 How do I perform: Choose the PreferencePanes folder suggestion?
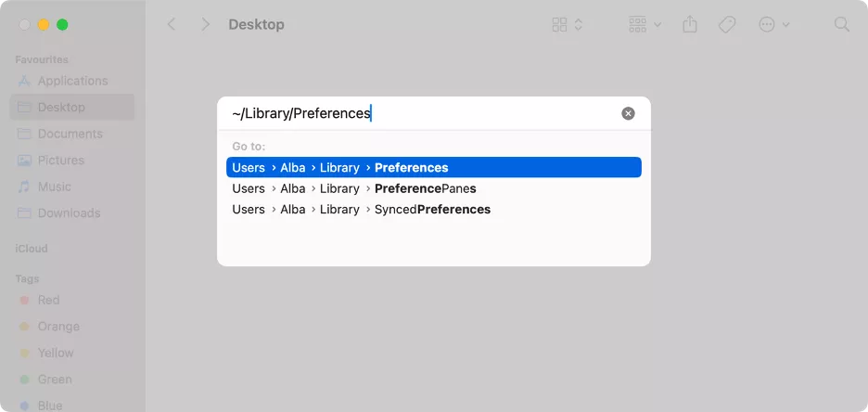[x=433, y=188]
